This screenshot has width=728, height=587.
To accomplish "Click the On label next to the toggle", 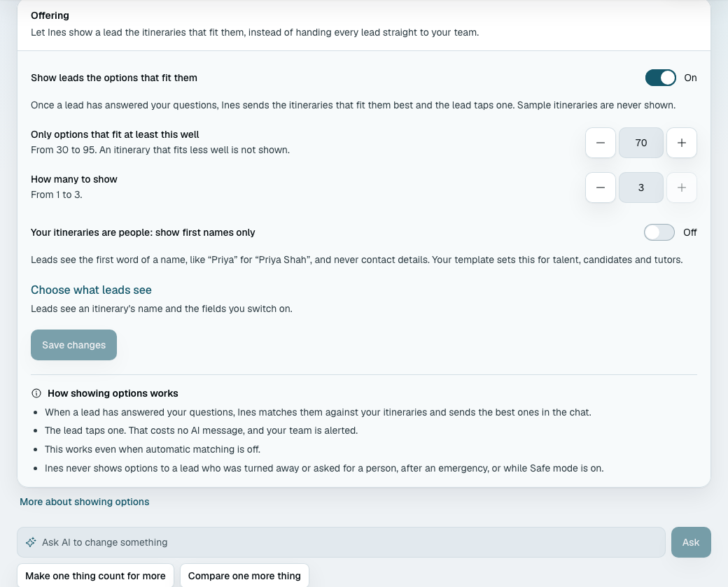I will [690, 78].
